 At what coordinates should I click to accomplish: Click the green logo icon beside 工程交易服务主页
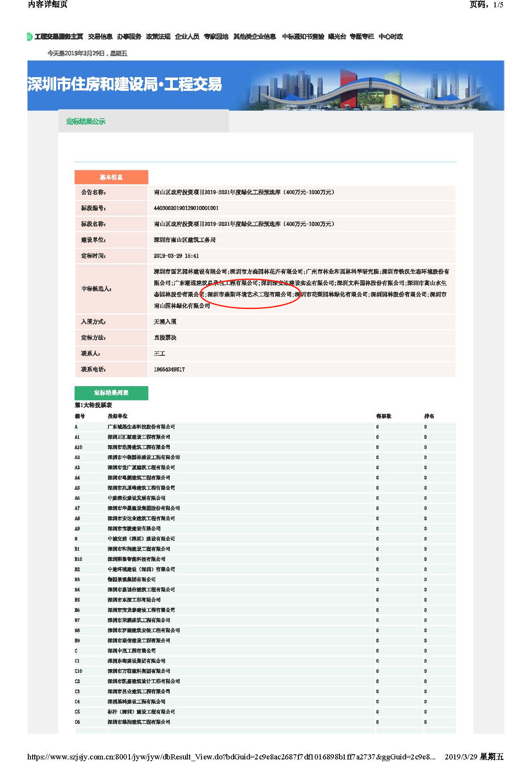[29, 37]
